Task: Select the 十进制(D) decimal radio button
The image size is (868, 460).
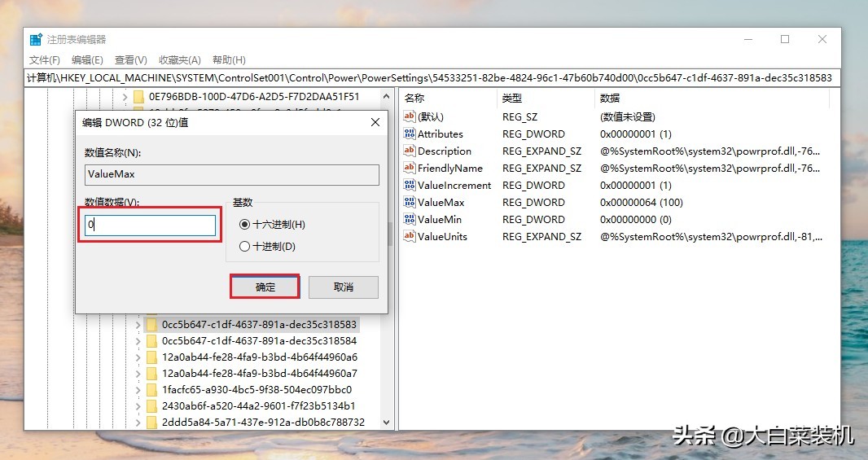Action: (244, 247)
